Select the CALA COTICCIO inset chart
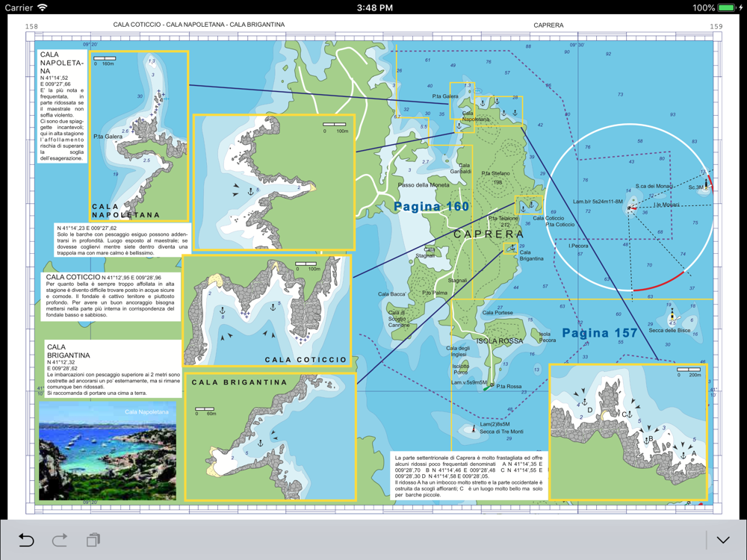 (267, 311)
